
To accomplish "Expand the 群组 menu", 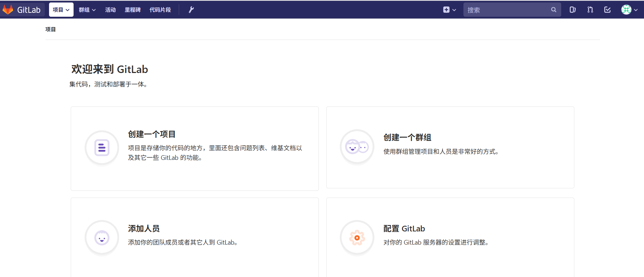I will click(x=87, y=10).
